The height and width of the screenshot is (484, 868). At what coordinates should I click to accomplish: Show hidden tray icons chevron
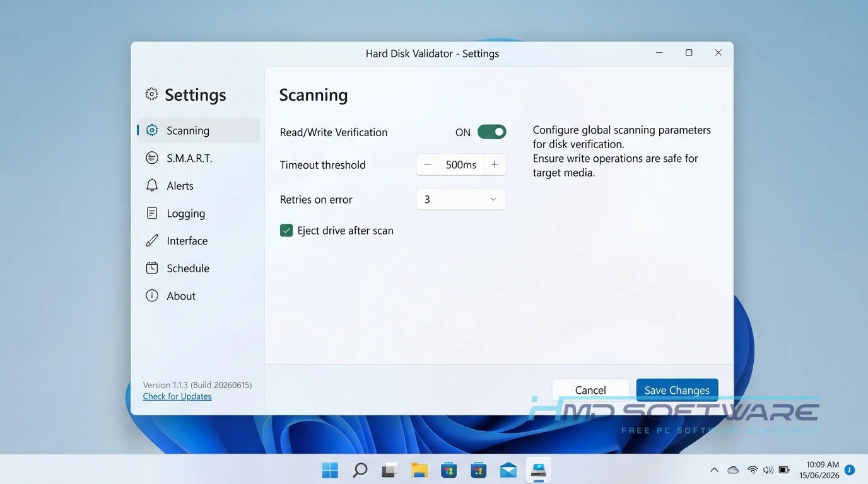pos(714,470)
